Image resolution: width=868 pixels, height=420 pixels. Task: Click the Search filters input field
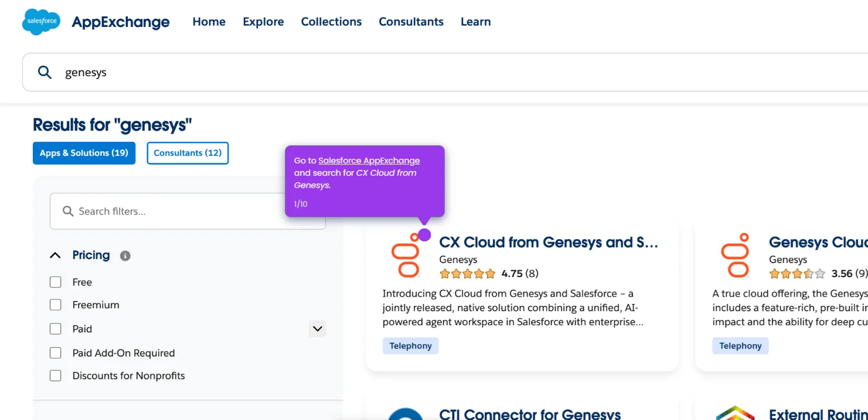188,211
